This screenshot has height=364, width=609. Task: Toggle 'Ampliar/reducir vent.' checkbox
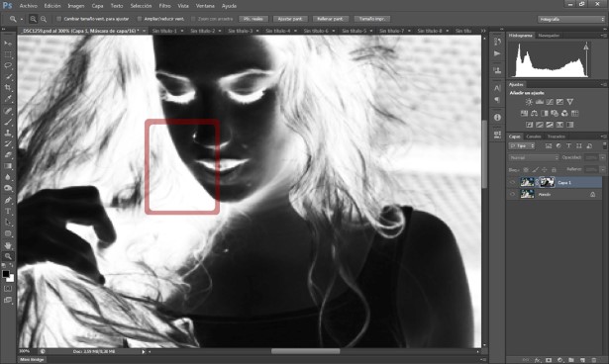click(x=140, y=19)
